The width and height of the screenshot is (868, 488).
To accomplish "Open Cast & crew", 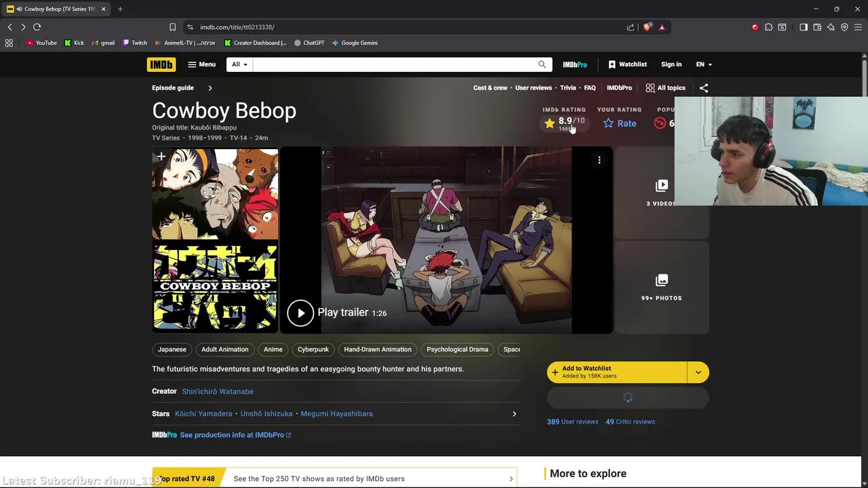I will 490,87.
